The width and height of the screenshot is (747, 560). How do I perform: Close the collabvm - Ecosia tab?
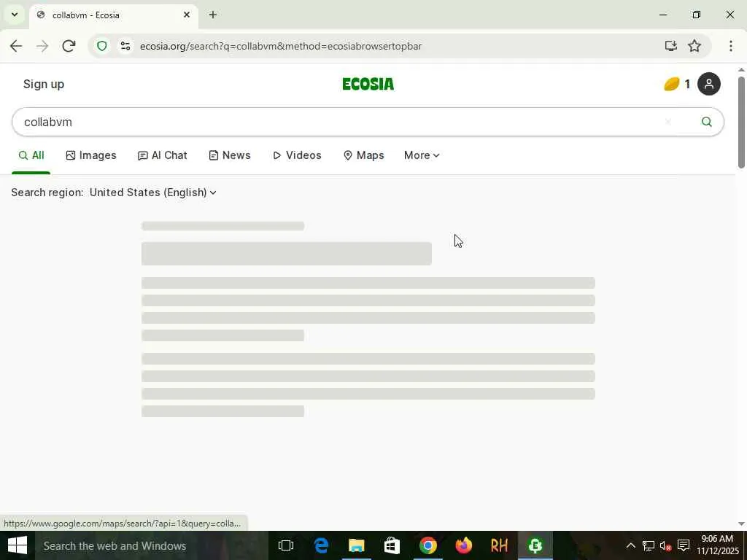pos(187,15)
